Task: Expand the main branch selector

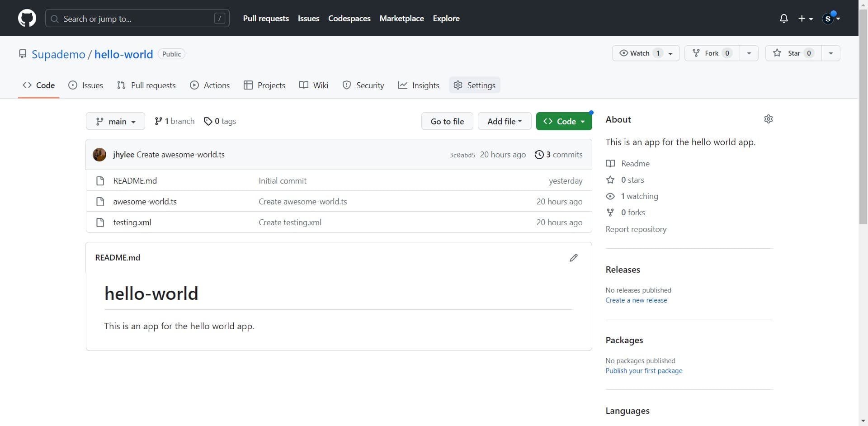Action: tap(115, 121)
